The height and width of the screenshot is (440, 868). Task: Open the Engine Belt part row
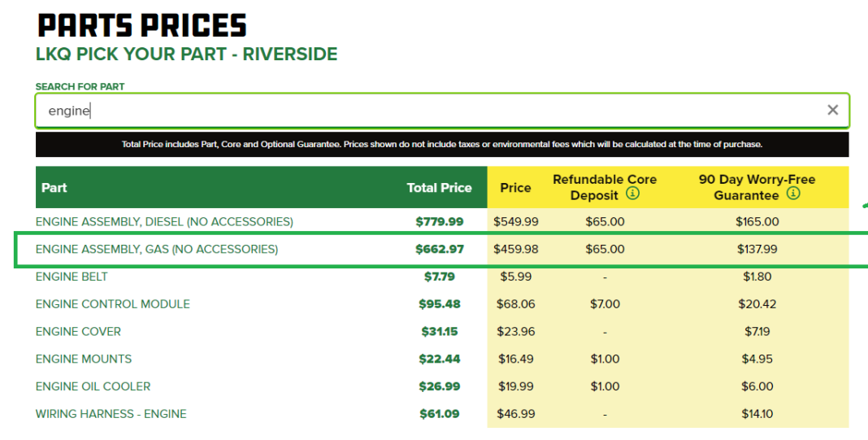72,277
